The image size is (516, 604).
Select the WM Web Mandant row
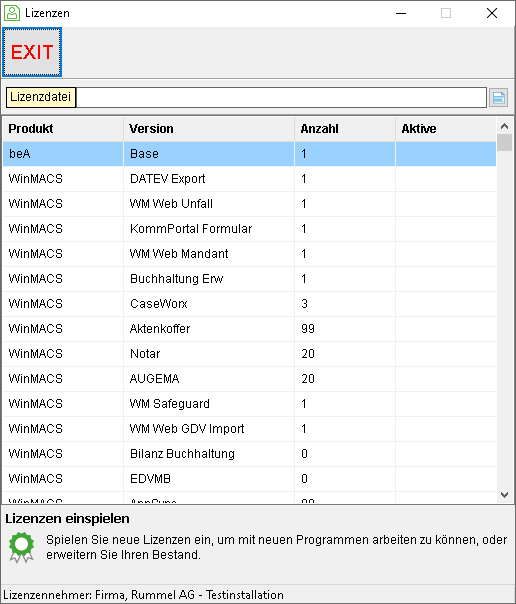(250, 254)
